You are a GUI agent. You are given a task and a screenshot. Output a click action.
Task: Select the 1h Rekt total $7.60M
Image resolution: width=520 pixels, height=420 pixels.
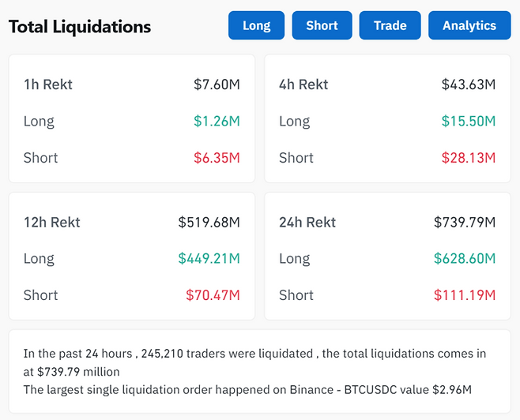click(x=217, y=84)
